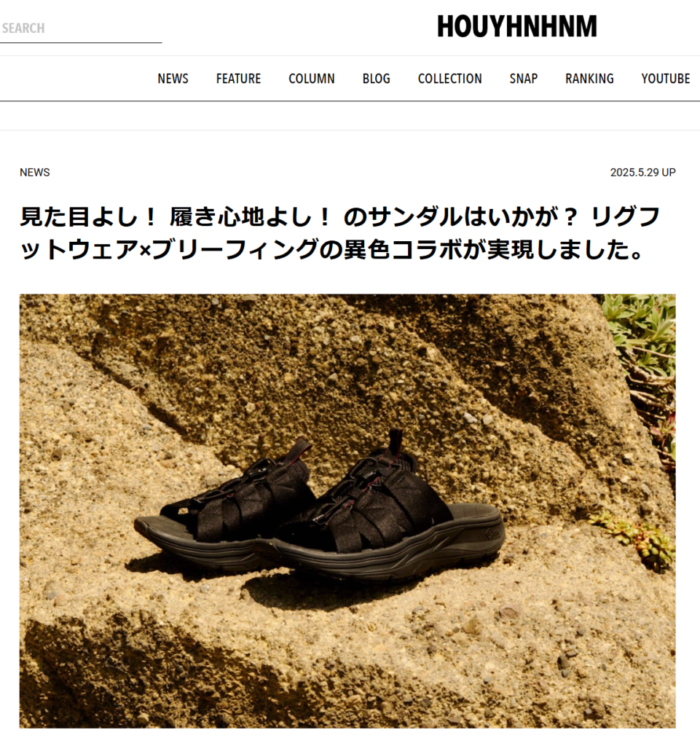Click the NEWS category label above headline
700x746 pixels.
tap(35, 172)
